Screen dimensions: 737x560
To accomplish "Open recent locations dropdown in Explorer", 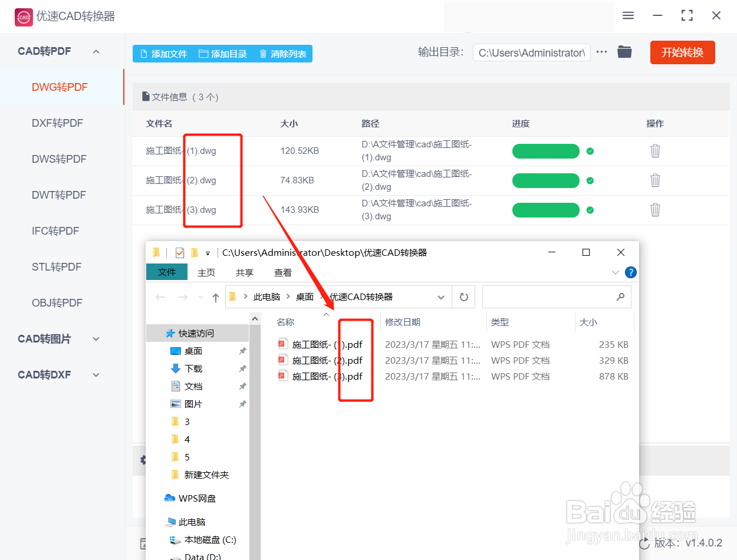I will click(200, 297).
